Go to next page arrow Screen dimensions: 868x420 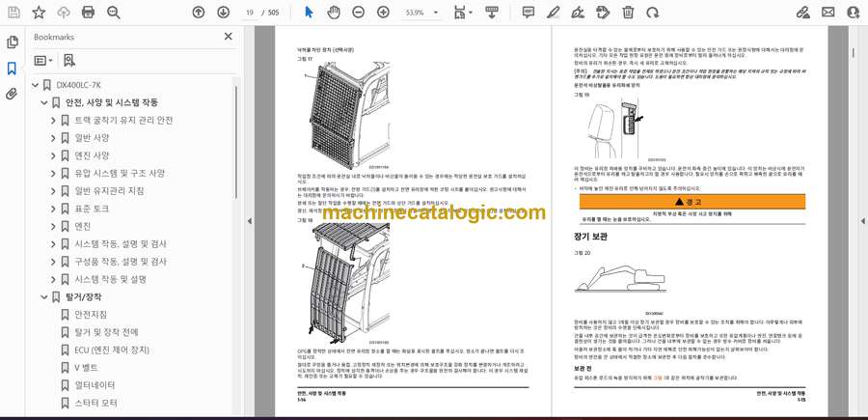(223, 13)
